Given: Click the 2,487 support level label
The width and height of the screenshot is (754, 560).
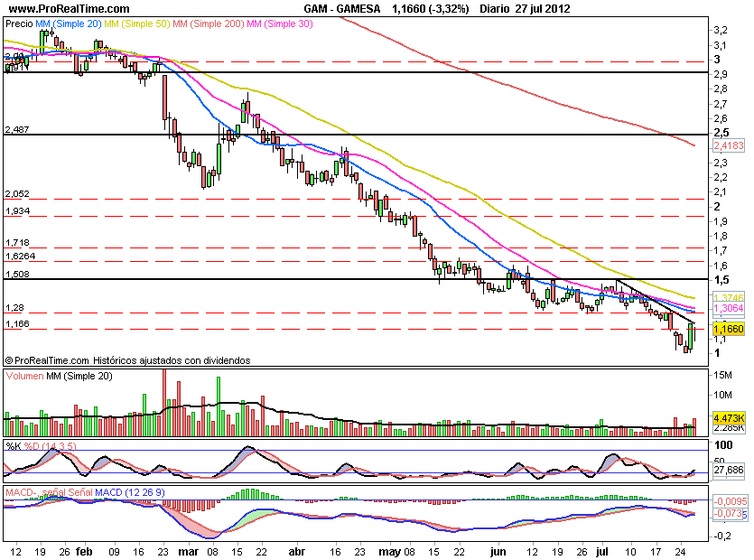Looking at the screenshot, I should click(17, 129).
